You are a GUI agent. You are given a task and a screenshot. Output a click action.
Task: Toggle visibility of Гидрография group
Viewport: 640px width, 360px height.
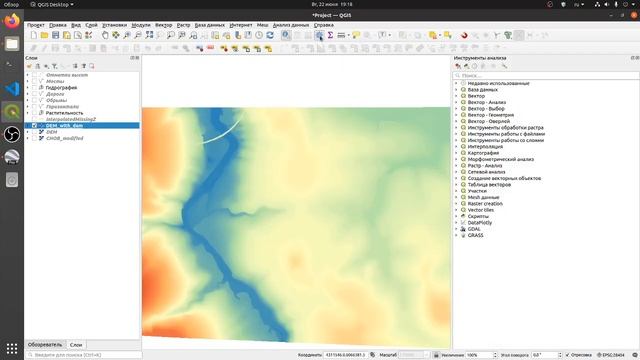[35, 88]
